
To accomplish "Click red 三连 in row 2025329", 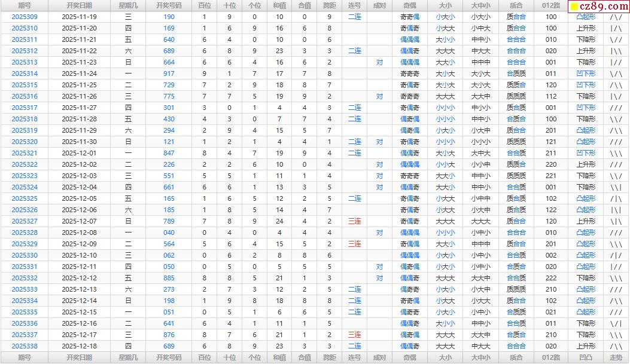I will click(355, 244).
